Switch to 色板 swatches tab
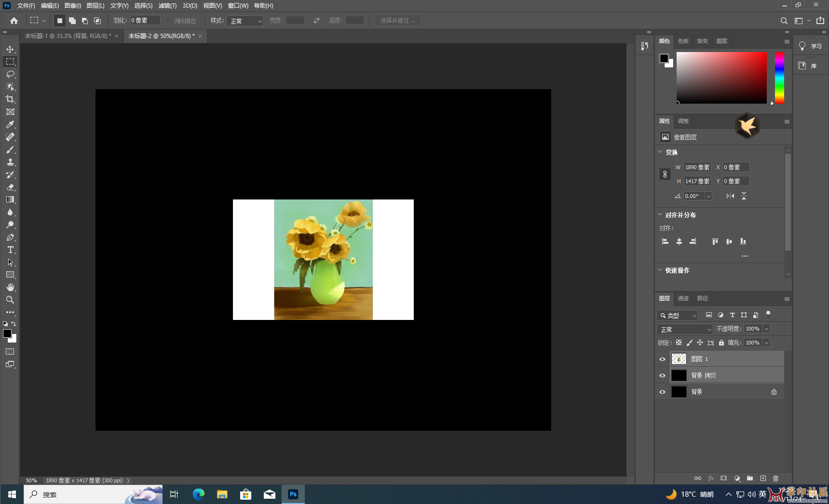This screenshot has width=829, height=504. 683,41
